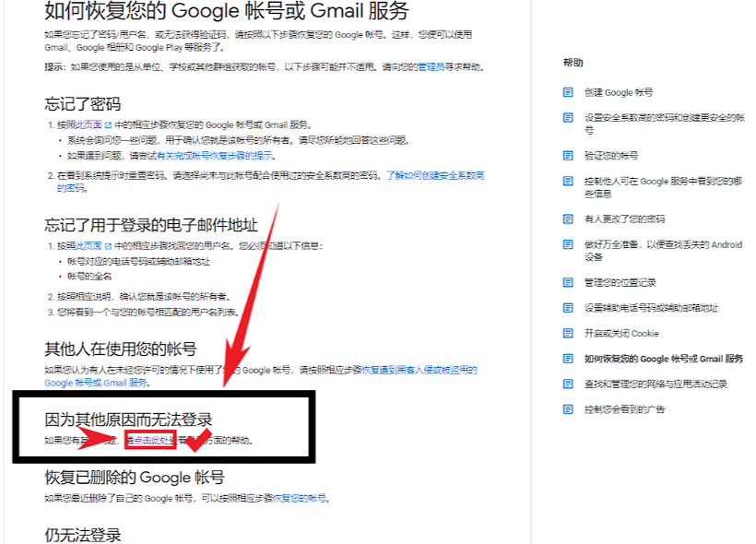Open 有关完成帐号恢复步骤的提示 link

tap(214, 155)
